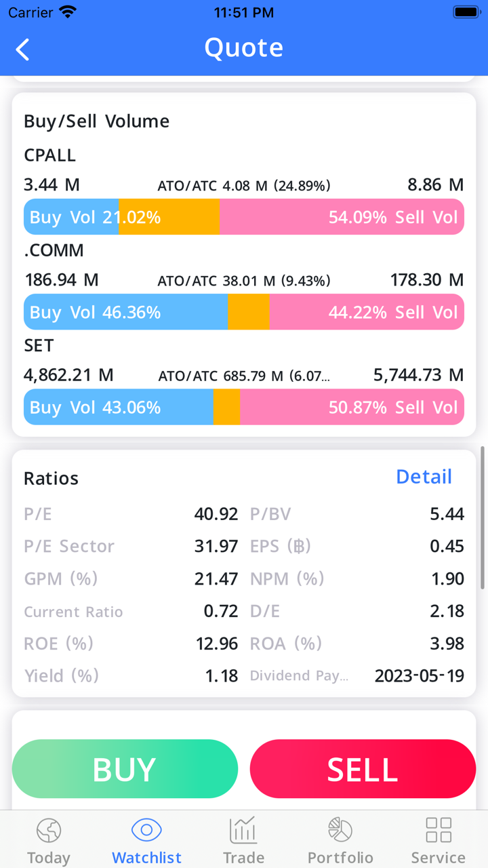Screen dimensions: 488x868
Task: Tap .COMM orange ATO/ATC bar segment
Action: pos(248,312)
